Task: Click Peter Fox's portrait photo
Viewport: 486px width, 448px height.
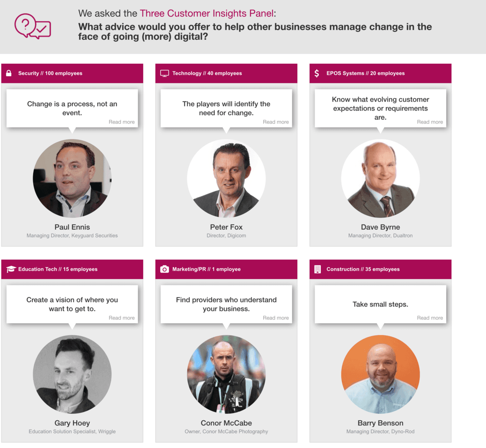Action: click(226, 178)
